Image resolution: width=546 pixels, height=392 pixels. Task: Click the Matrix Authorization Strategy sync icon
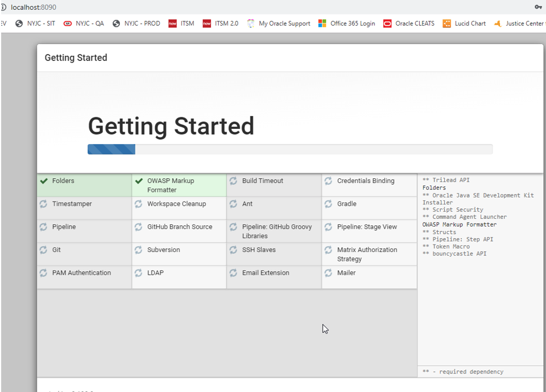click(328, 250)
